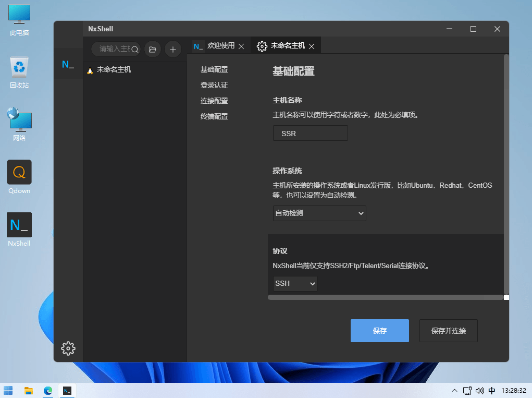Open NxShell desktop shortcut
Viewport: 532px width, 398px height.
click(19, 230)
